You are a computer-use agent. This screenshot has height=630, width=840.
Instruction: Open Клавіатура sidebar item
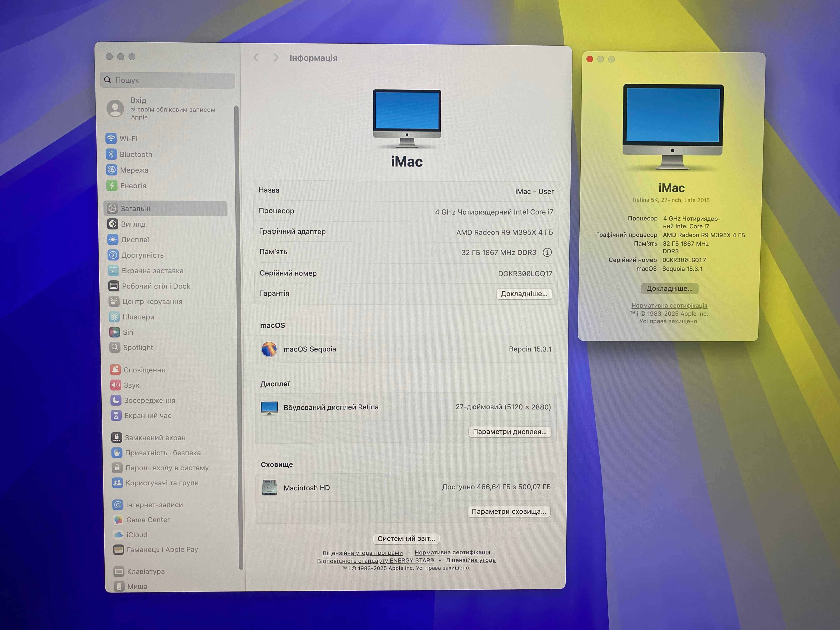pos(139,571)
